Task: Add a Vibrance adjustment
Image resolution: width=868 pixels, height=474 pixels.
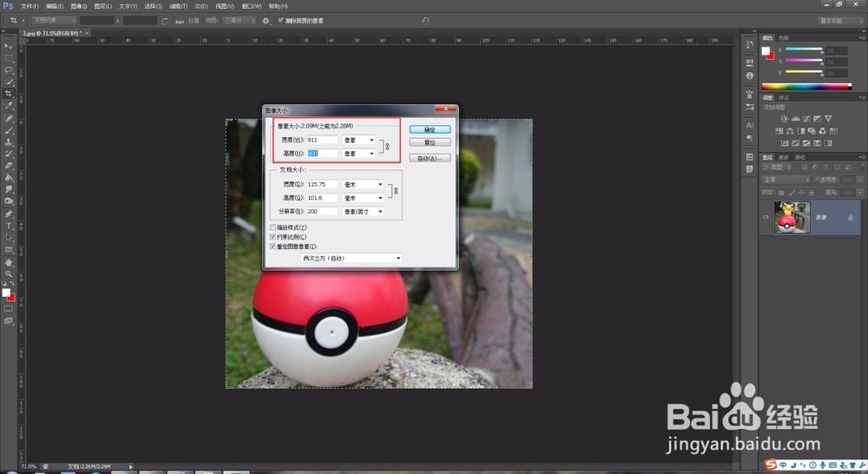Action: [828, 118]
